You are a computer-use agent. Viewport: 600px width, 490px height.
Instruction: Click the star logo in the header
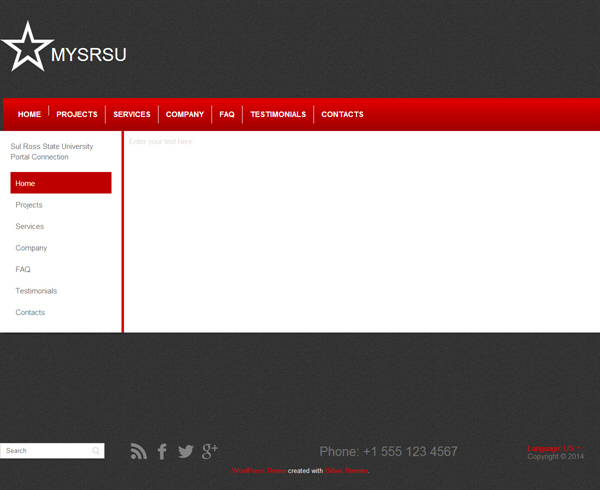point(27,48)
